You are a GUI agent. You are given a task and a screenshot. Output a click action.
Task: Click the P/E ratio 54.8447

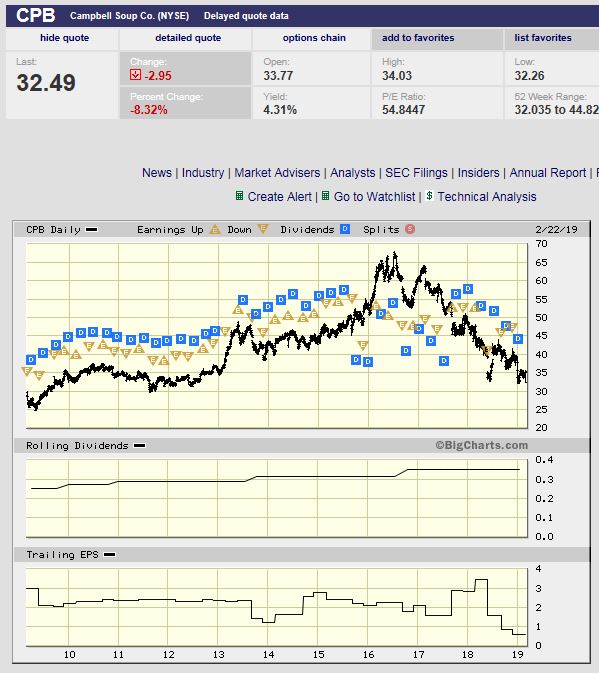[403, 110]
